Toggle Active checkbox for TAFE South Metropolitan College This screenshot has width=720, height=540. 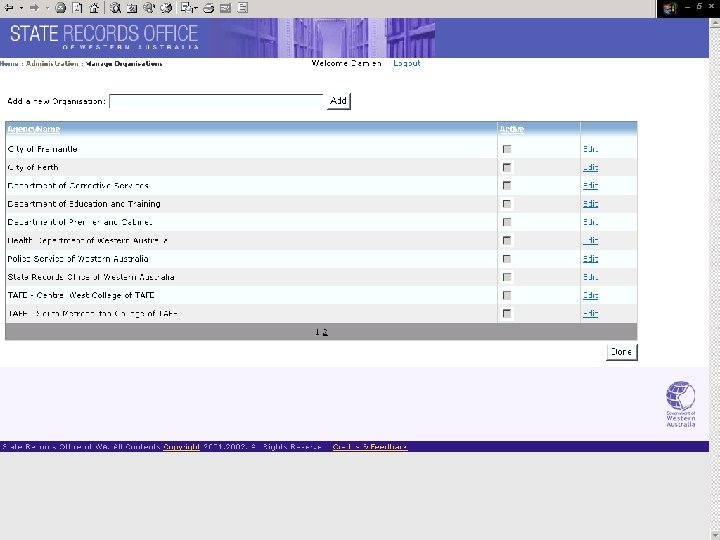click(507, 313)
